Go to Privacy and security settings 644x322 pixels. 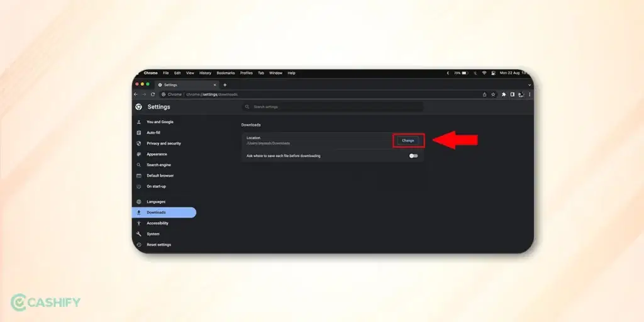pos(164,143)
